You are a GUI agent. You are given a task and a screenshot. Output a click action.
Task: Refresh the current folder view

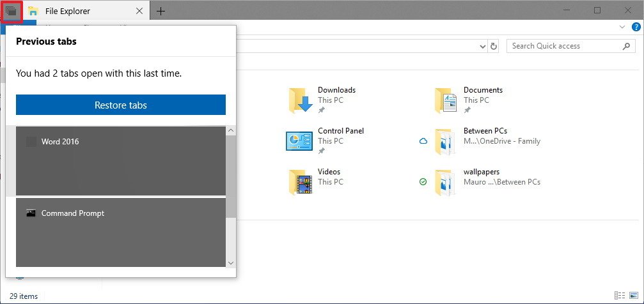493,46
